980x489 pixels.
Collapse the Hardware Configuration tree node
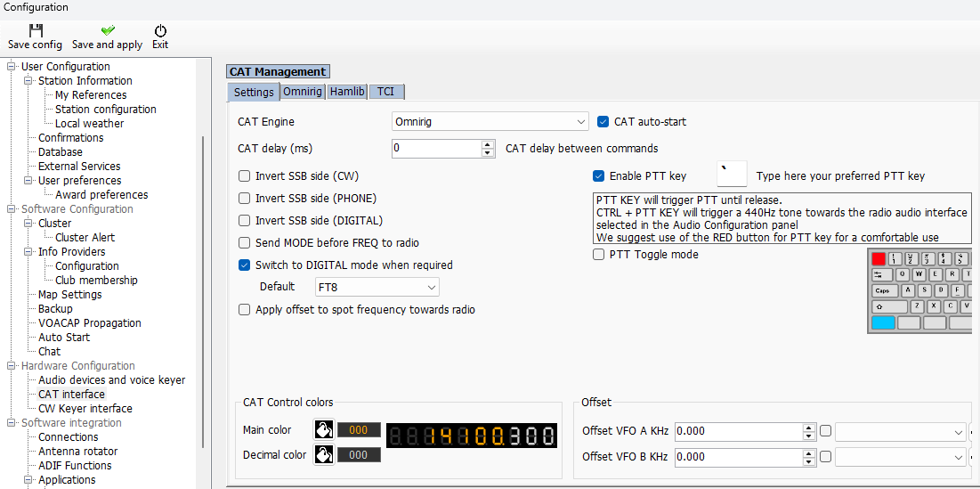10,366
